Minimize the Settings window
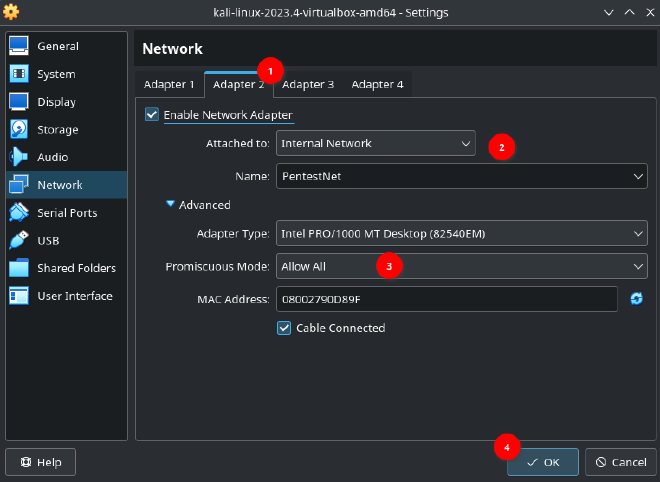The height and width of the screenshot is (482, 660). 609,12
